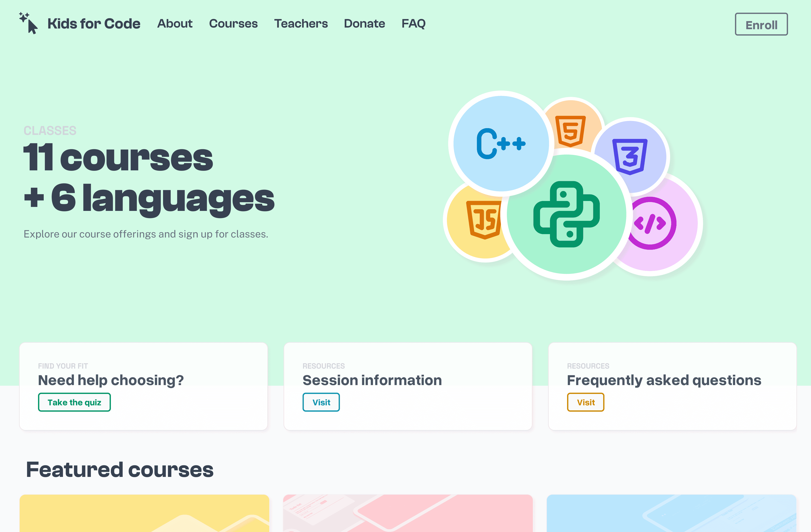The width and height of the screenshot is (811, 532).
Task: Click the Take the quiz button
Action: pyautogui.click(x=74, y=402)
